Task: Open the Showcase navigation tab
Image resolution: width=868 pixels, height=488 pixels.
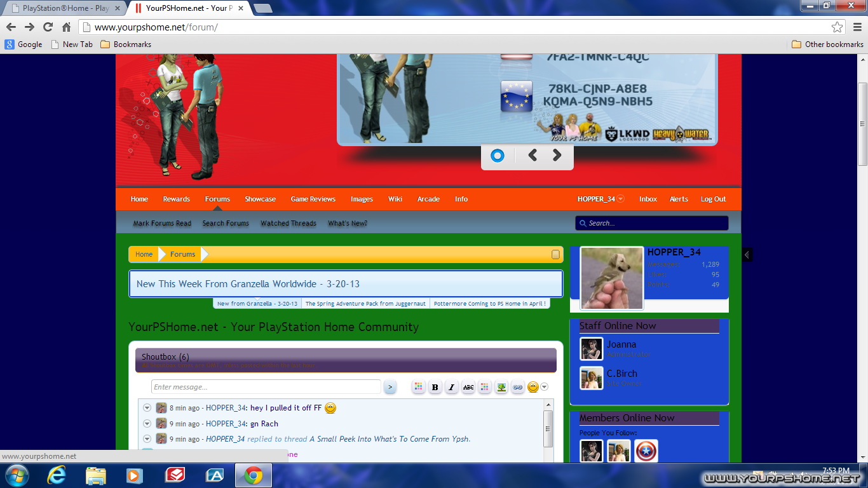Action: pyautogui.click(x=260, y=199)
